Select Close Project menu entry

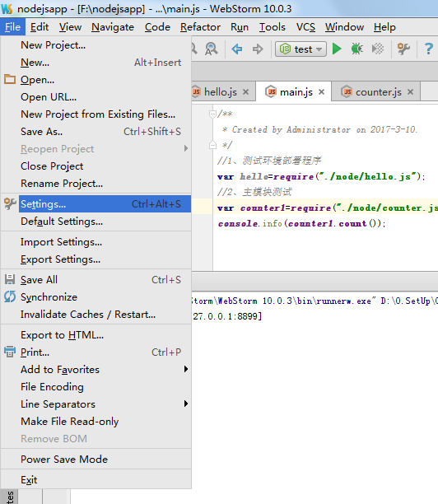point(96,166)
